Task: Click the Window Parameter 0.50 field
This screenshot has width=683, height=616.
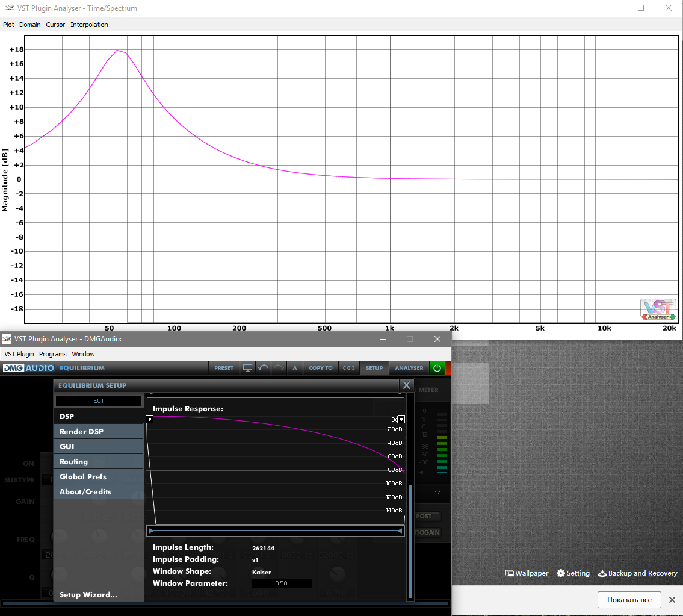Action: click(x=282, y=583)
